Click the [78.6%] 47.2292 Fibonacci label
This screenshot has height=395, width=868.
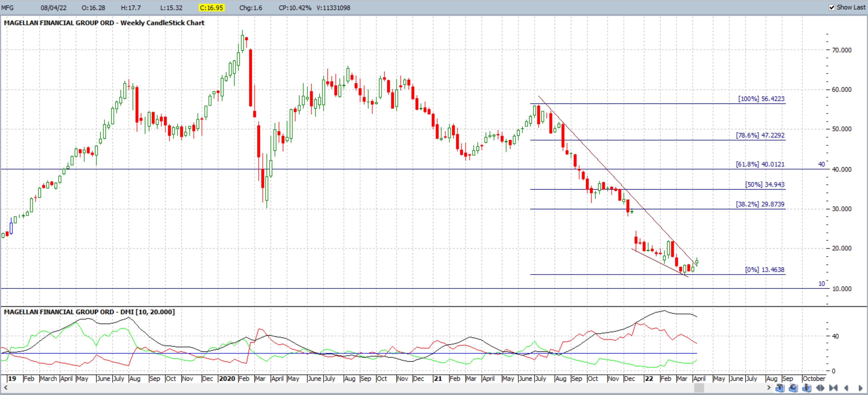(x=760, y=135)
